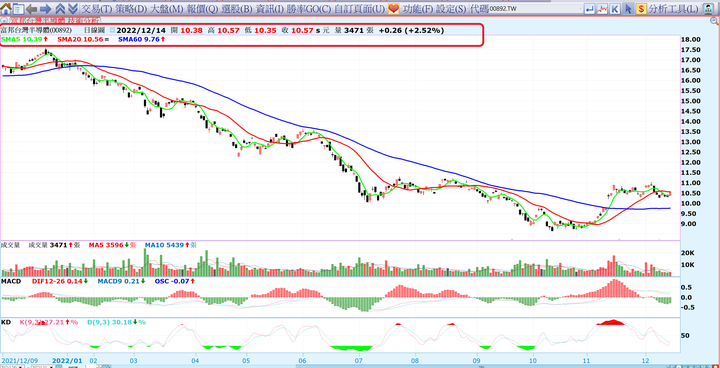Click the 18.00 price level on axis
The width and height of the screenshot is (720, 368).
click(x=691, y=40)
